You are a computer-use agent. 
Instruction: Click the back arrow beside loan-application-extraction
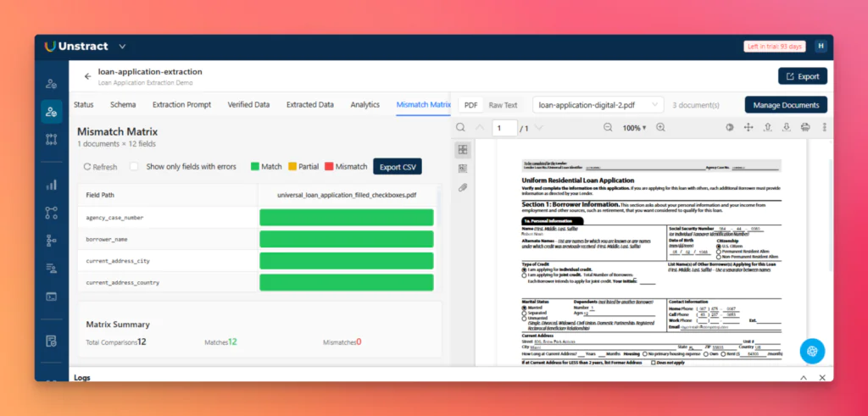(x=87, y=76)
